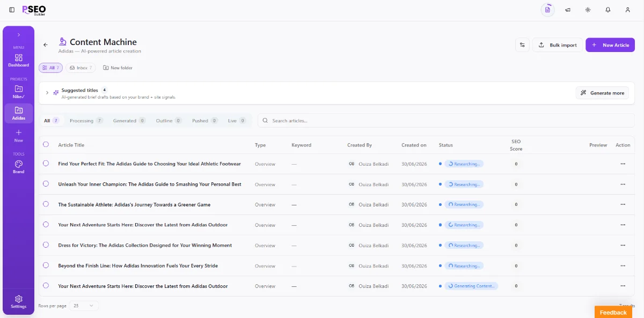Select the 'Unleash Your Inner Champion' article checkbox
The image size is (644, 318).
[x=46, y=184]
